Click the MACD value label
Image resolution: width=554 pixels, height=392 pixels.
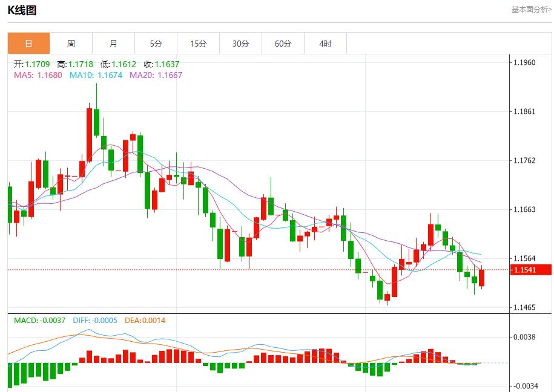point(39,320)
